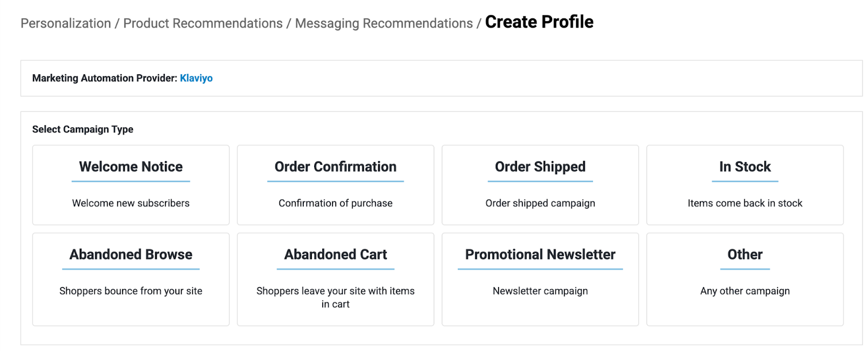The image size is (868, 351).
Task: Open Messaging Recommendations breadcrumb link
Action: (x=384, y=23)
